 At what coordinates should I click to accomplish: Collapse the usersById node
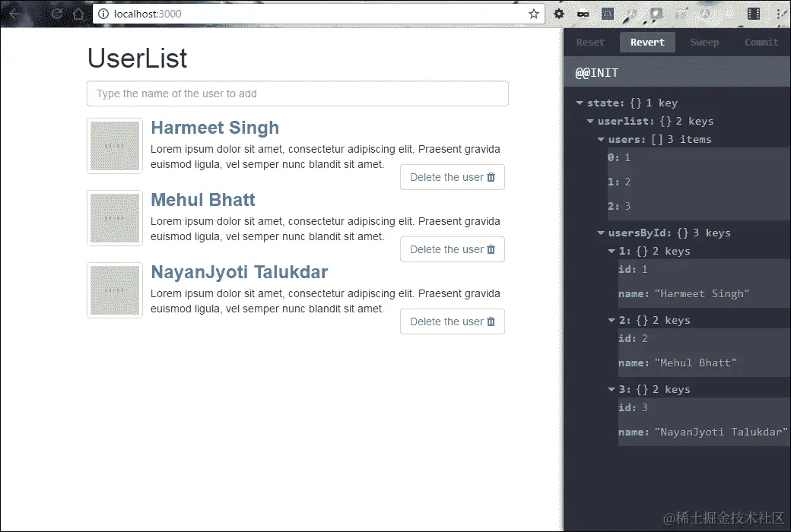tap(601, 233)
